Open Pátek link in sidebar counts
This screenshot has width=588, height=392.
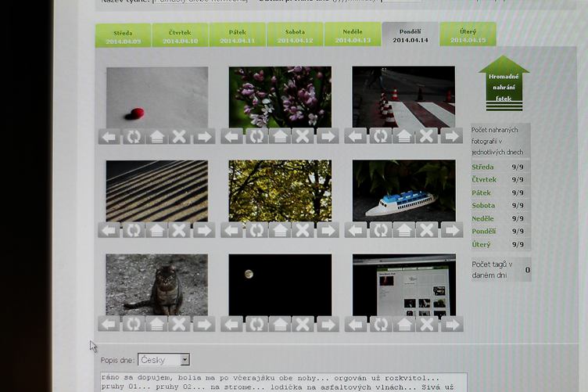point(481,192)
